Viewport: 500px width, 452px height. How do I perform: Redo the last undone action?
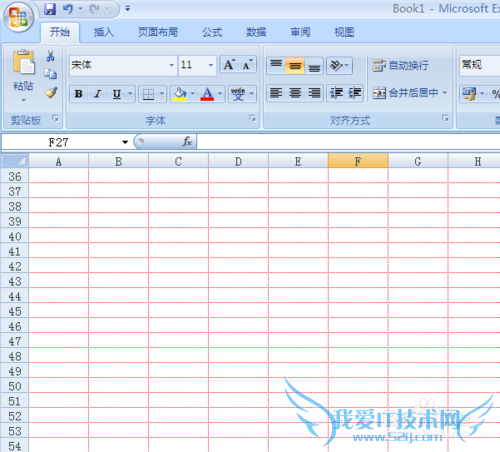pyautogui.click(x=95, y=9)
